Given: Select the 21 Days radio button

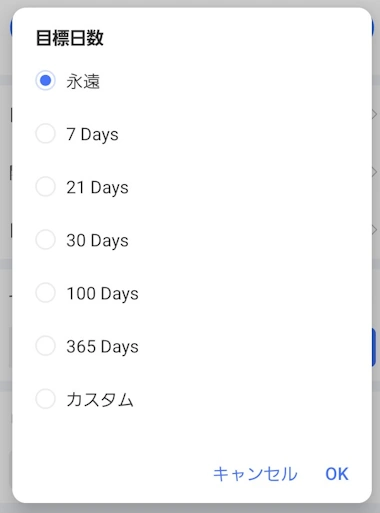Looking at the screenshot, I should [x=45, y=187].
